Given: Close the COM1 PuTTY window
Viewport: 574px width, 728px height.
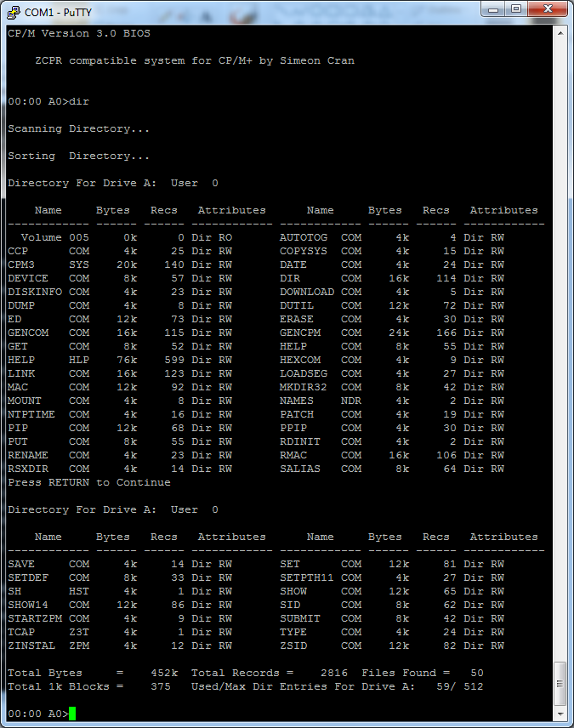Looking at the screenshot, I should [548, 9].
